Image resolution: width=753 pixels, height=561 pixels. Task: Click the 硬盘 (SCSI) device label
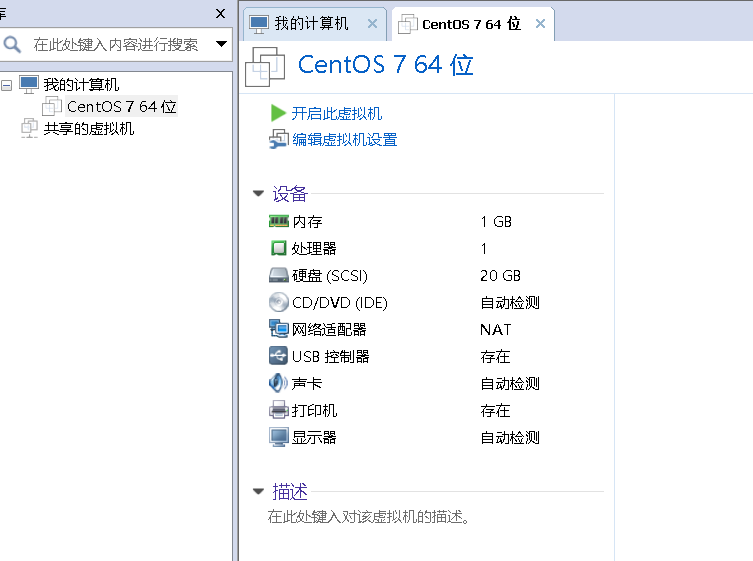point(330,276)
